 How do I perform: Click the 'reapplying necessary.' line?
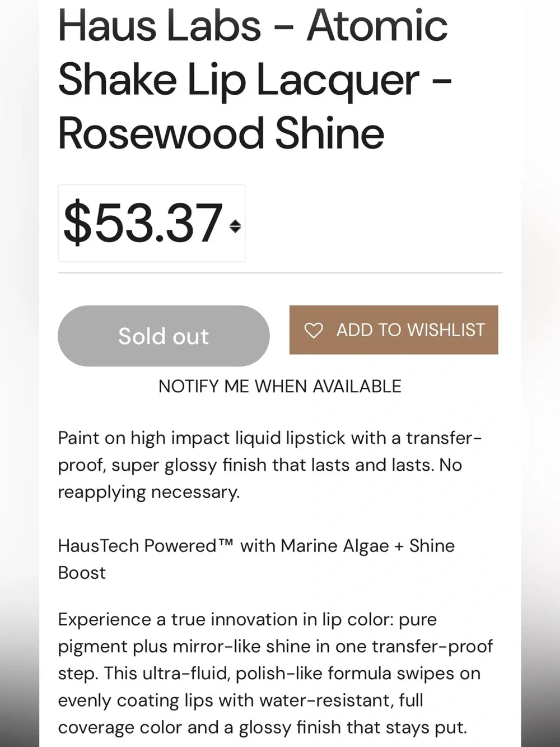click(x=149, y=492)
